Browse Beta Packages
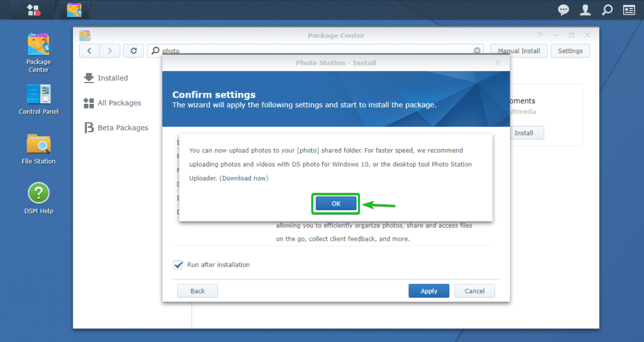The image size is (644, 342). [121, 127]
